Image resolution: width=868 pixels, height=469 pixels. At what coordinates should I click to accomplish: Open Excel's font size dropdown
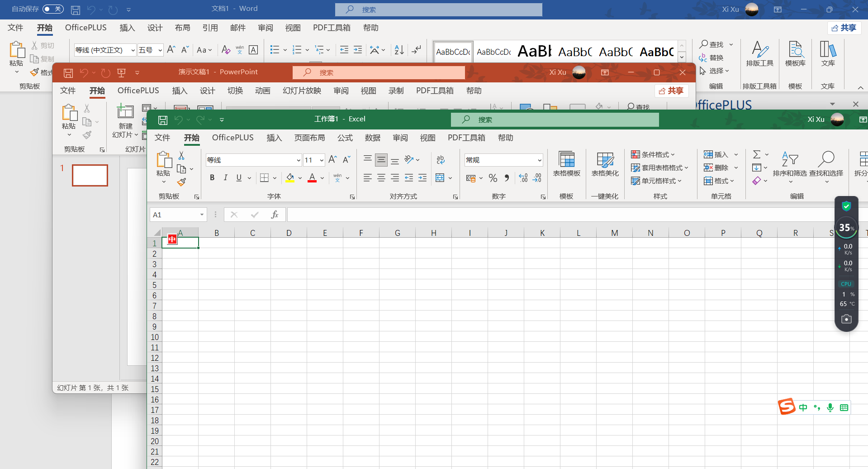point(321,160)
